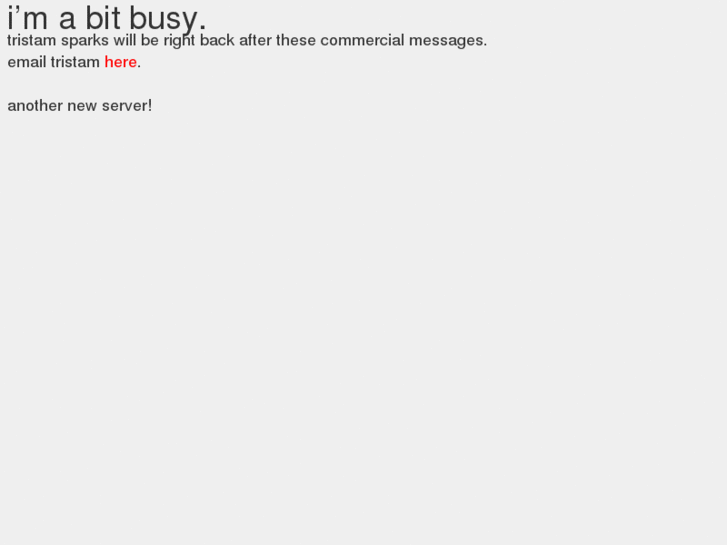Click the "another new server!" text
727x545 pixels.
click(80, 105)
